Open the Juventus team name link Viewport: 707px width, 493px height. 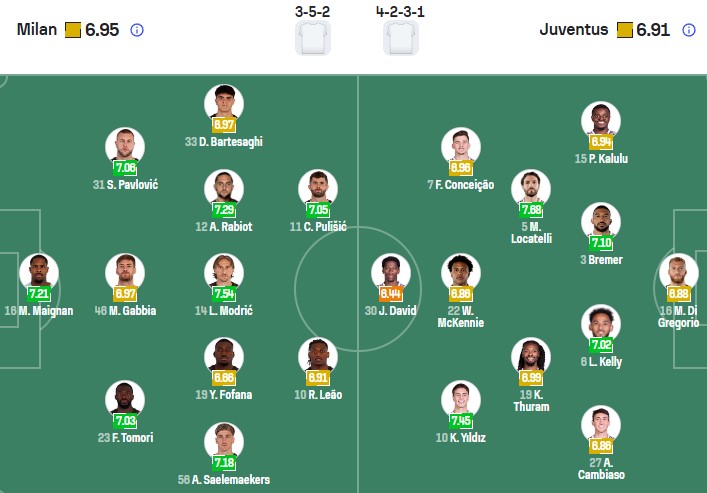pyautogui.click(x=574, y=30)
